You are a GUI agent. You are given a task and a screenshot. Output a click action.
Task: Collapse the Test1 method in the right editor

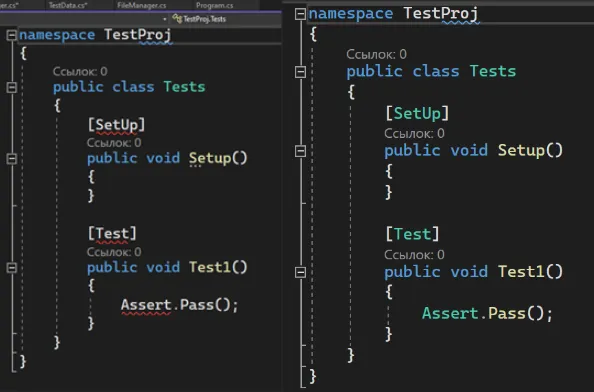pyautogui.click(x=300, y=272)
